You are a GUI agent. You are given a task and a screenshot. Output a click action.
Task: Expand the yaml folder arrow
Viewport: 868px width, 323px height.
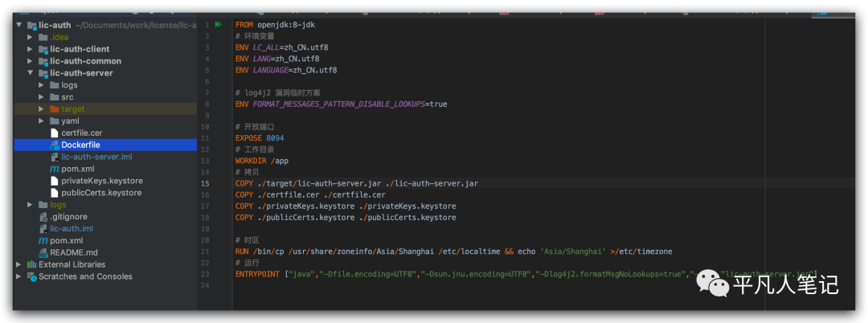(42, 121)
